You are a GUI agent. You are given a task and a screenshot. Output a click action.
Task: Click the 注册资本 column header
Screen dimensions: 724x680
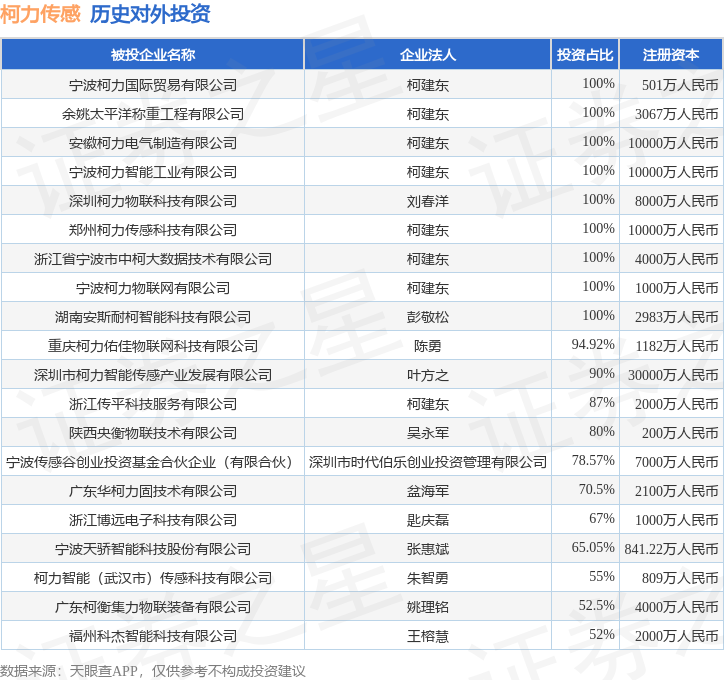coord(671,55)
